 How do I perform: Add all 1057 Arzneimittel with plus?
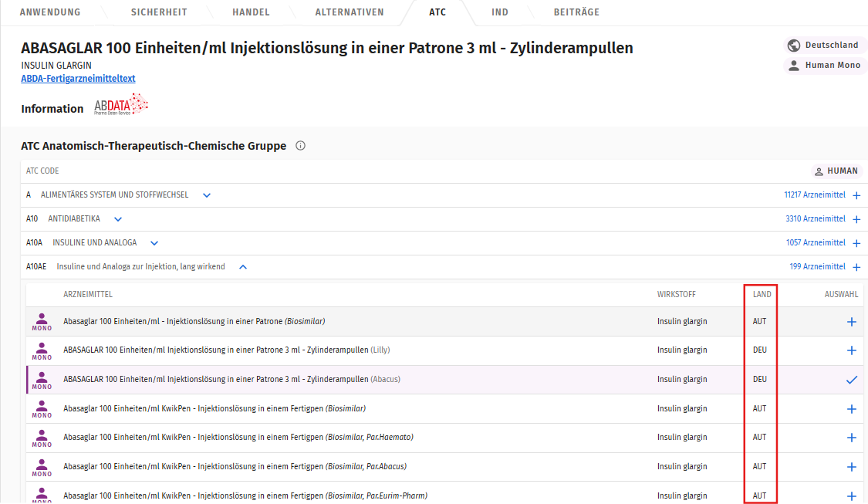pos(856,243)
